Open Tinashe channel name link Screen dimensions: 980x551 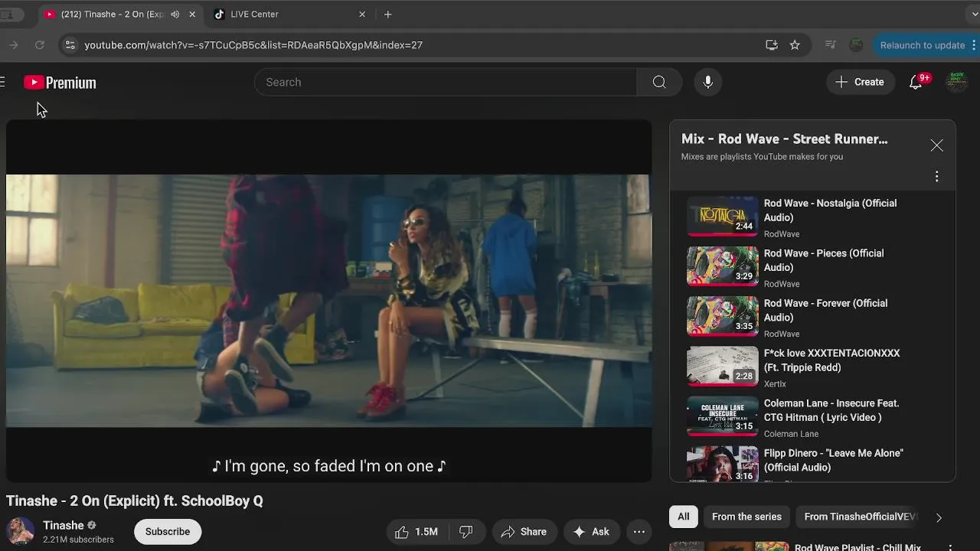pos(64,526)
